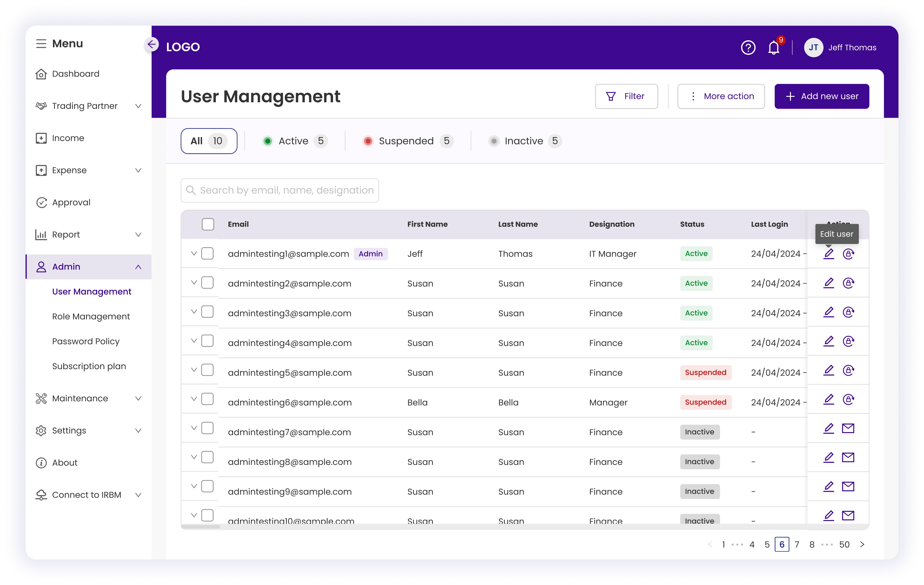The width and height of the screenshot is (924, 585).
Task: Check the box for admintesting5@sample.com
Action: click(208, 370)
